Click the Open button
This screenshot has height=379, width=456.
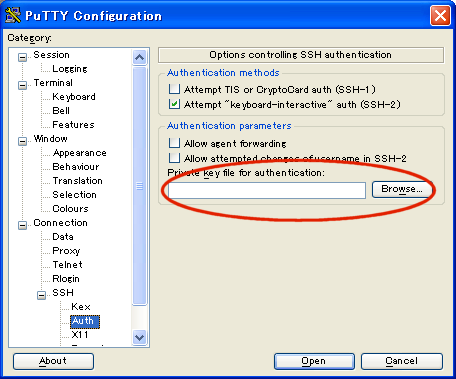314,361
